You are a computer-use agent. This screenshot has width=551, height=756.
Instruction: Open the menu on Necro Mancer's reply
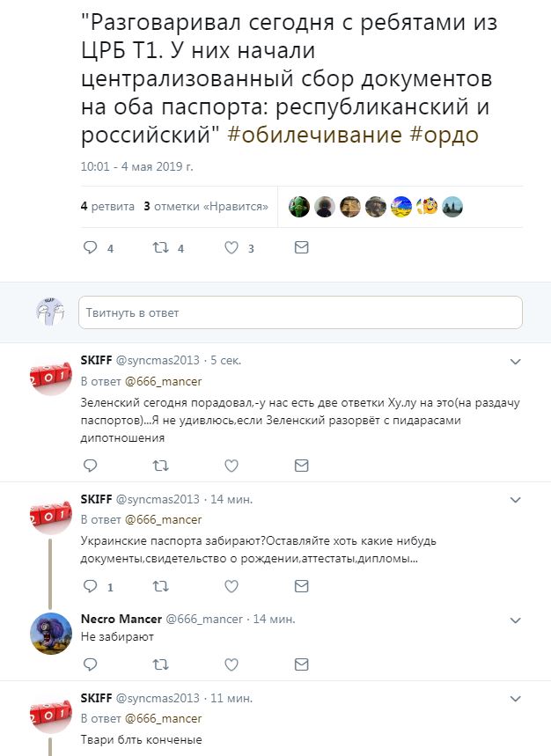pos(516,620)
